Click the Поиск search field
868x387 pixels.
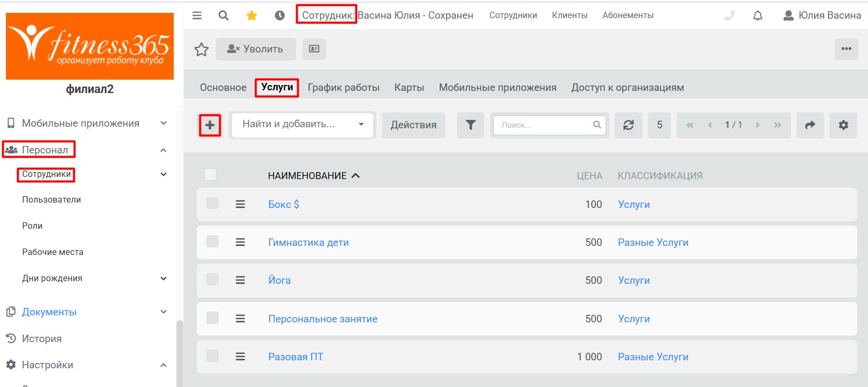[549, 125]
